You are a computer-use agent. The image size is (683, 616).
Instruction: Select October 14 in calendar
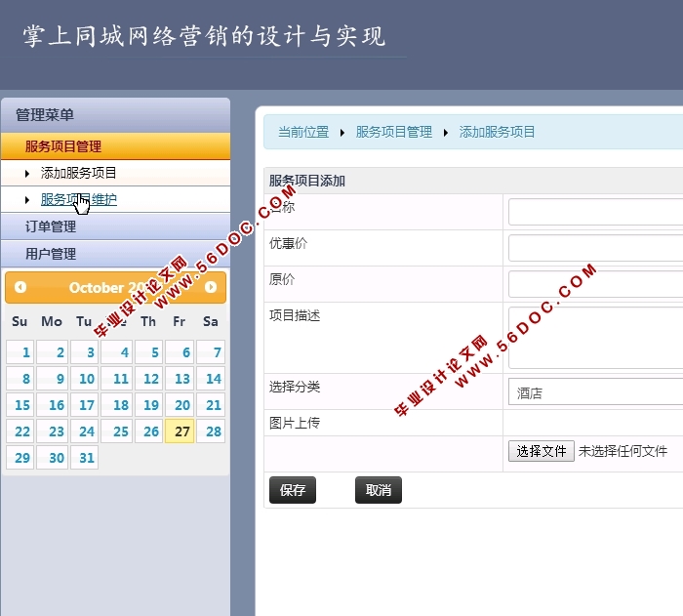(211, 379)
